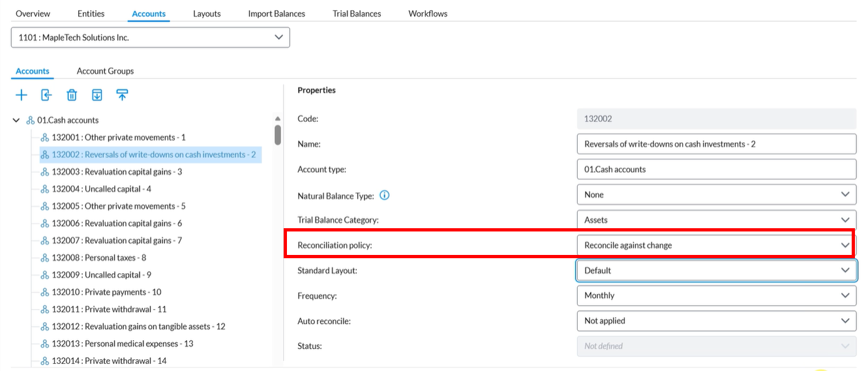Click the icon next to account 132008

[45, 258]
